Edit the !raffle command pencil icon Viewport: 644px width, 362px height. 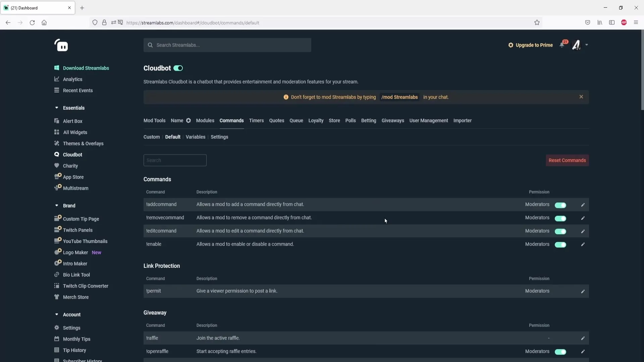click(x=583, y=338)
